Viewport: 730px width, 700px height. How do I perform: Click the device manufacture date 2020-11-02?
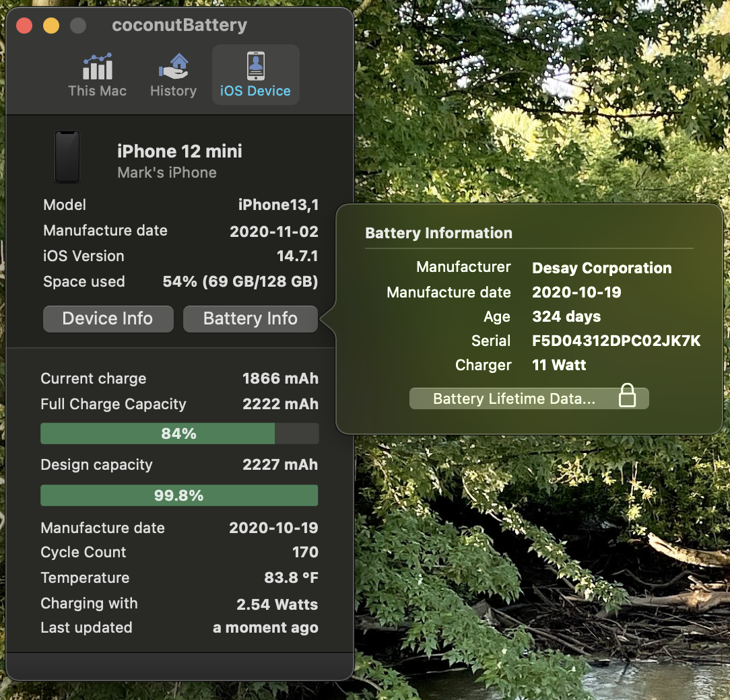coord(274,232)
